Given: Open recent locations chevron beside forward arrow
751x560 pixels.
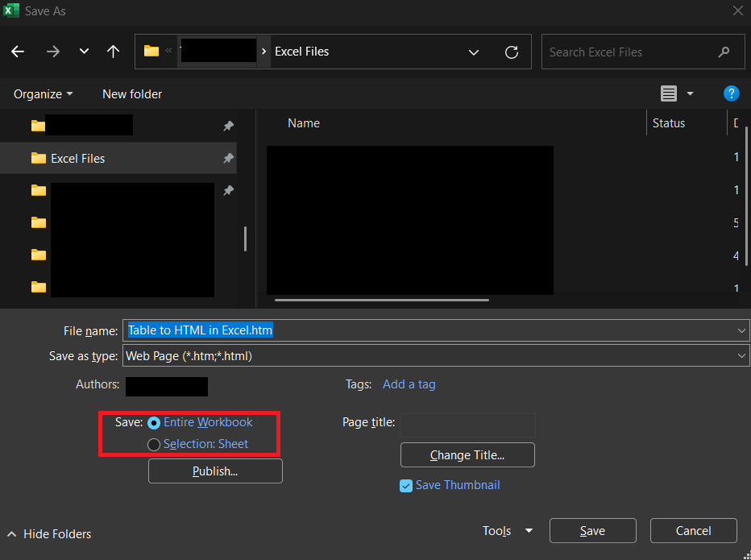Looking at the screenshot, I should point(84,52).
